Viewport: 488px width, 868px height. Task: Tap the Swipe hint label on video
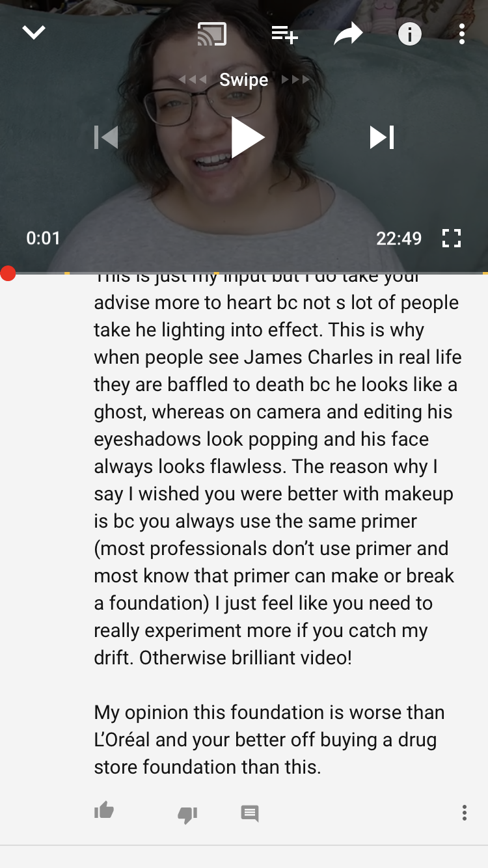click(244, 79)
